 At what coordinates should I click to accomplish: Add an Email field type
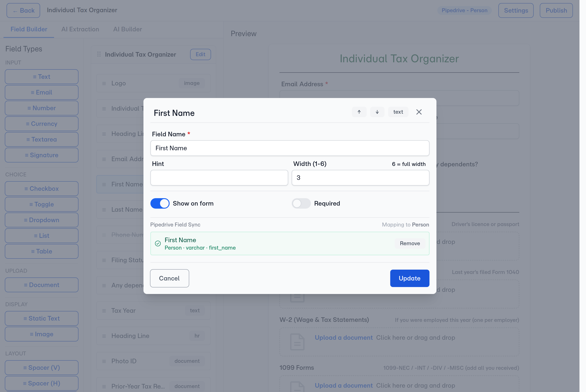42,92
